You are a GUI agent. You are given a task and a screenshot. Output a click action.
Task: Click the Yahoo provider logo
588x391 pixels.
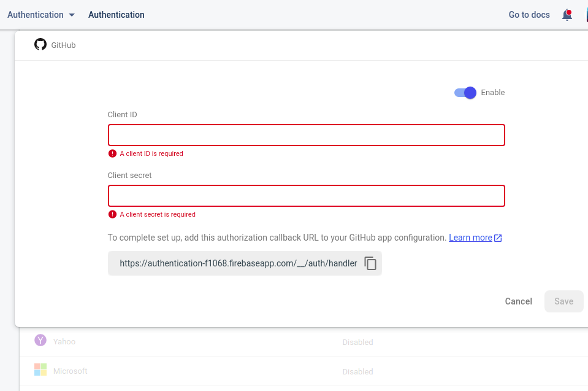(x=40, y=341)
